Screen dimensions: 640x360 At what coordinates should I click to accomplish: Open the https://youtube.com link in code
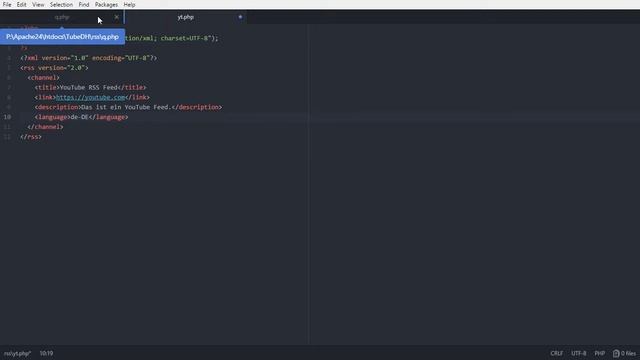(x=91, y=97)
